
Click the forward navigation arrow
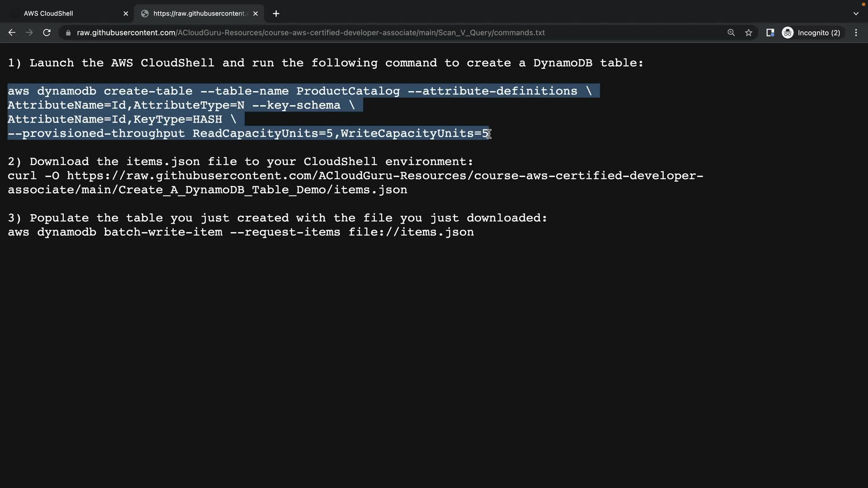[29, 33]
